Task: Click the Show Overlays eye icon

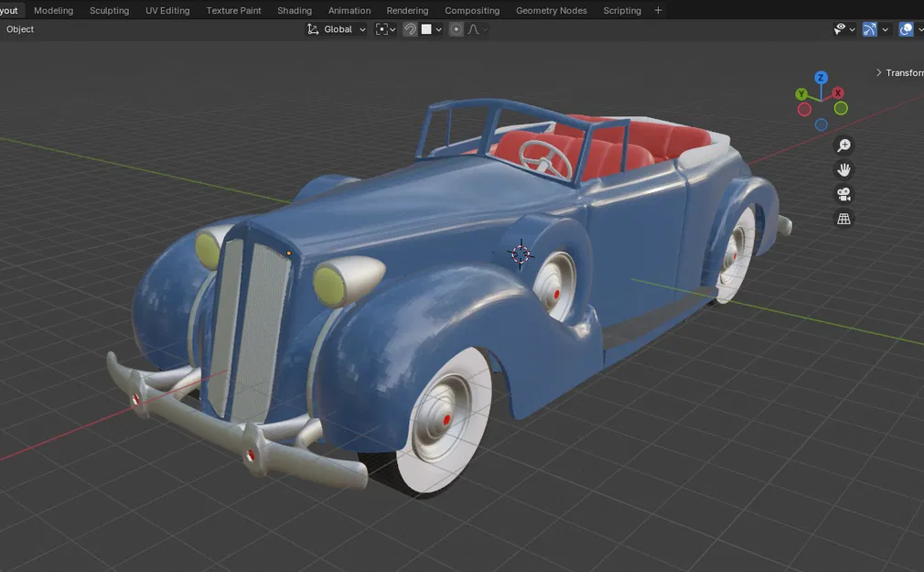Action: pos(839,28)
